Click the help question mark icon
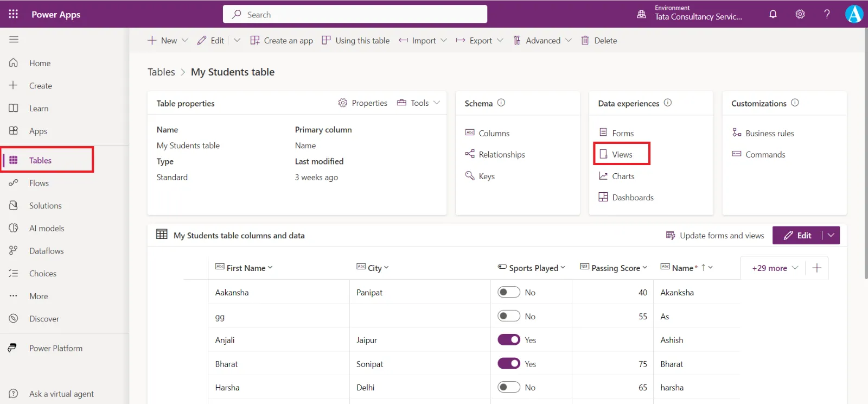 pos(827,14)
